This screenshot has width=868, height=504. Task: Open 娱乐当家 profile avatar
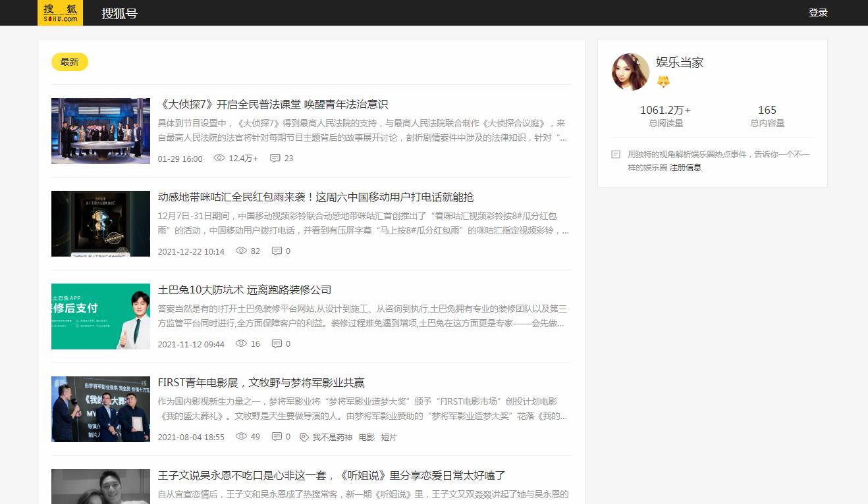(630, 72)
